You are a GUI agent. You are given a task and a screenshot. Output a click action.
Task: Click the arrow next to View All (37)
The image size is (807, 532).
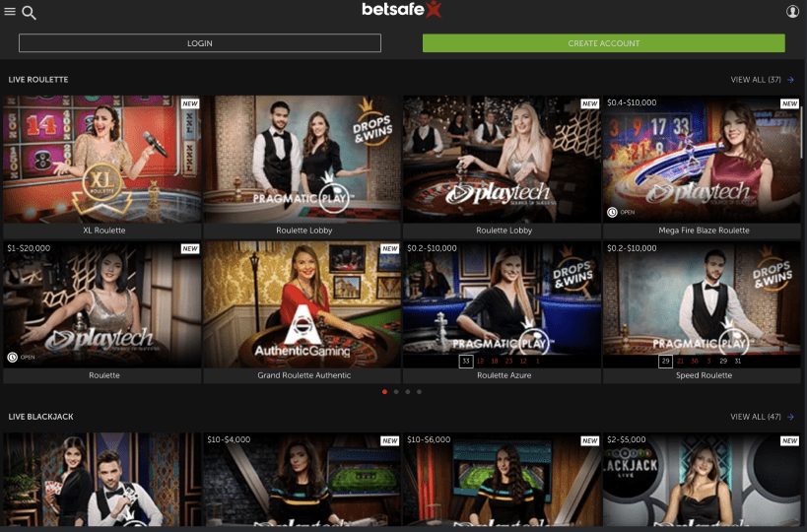click(x=790, y=80)
